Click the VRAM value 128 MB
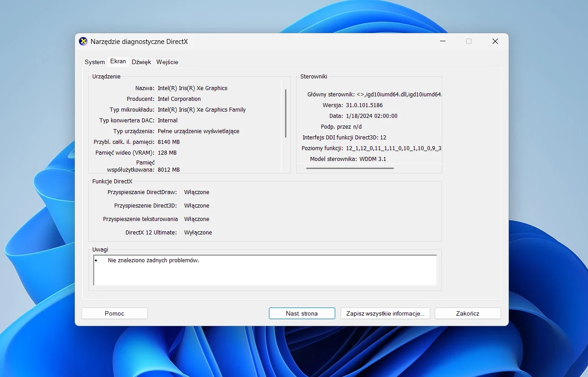This screenshot has height=377, width=588. coord(167,152)
